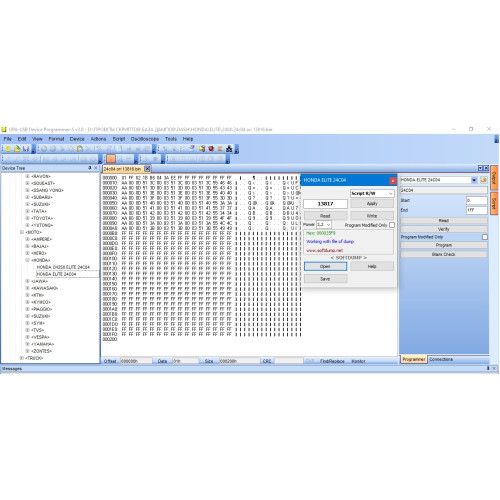This screenshot has height=500, width=500.
Task: Expand the <SUBARU> tree node
Action: [27, 197]
